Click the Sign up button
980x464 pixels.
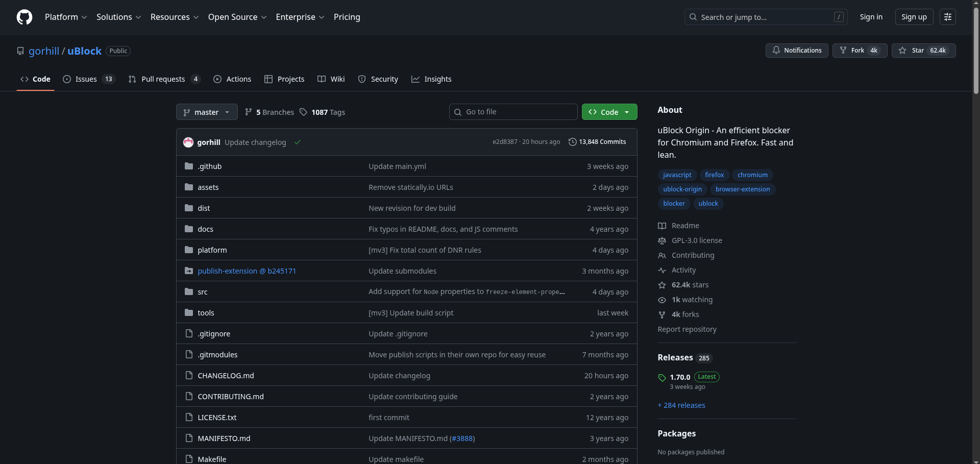[x=914, y=17]
